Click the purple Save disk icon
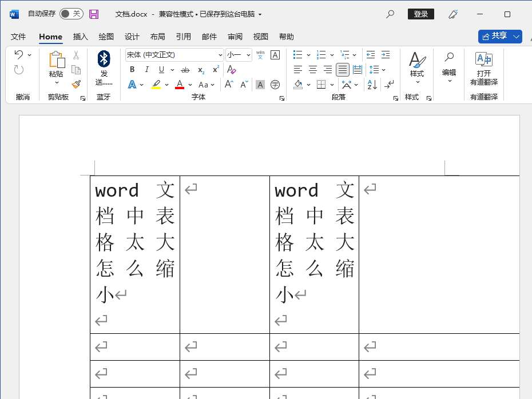The width and height of the screenshot is (532, 399). point(94,14)
